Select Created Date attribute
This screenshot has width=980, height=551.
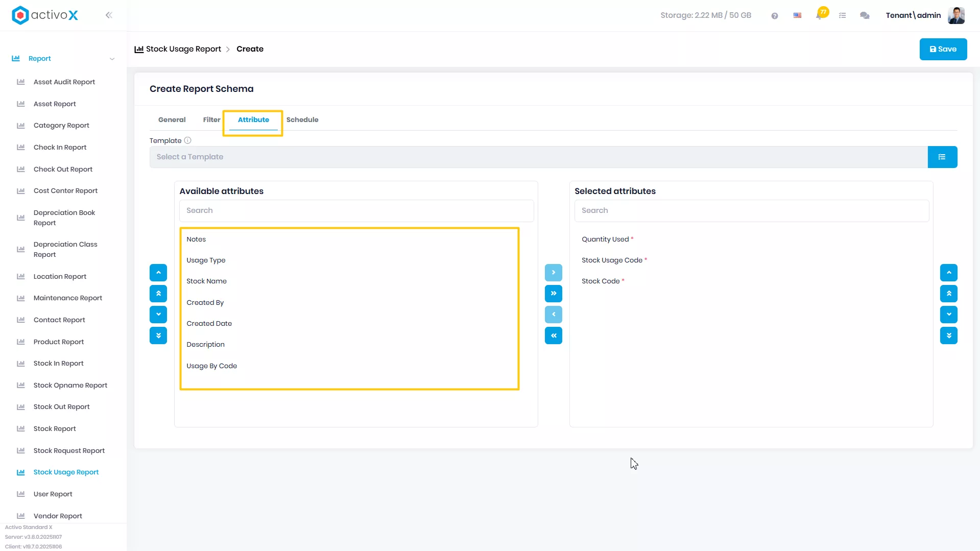pos(209,324)
